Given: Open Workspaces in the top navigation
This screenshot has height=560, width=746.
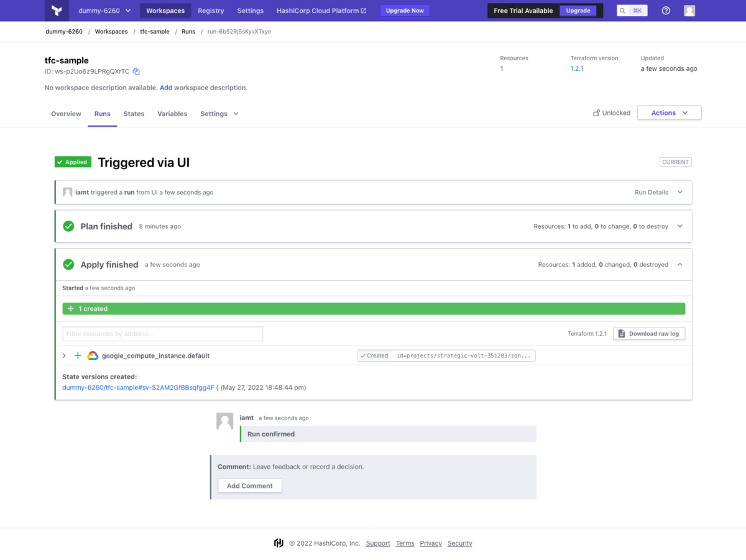Looking at the screenshot, I should point(165,11).
